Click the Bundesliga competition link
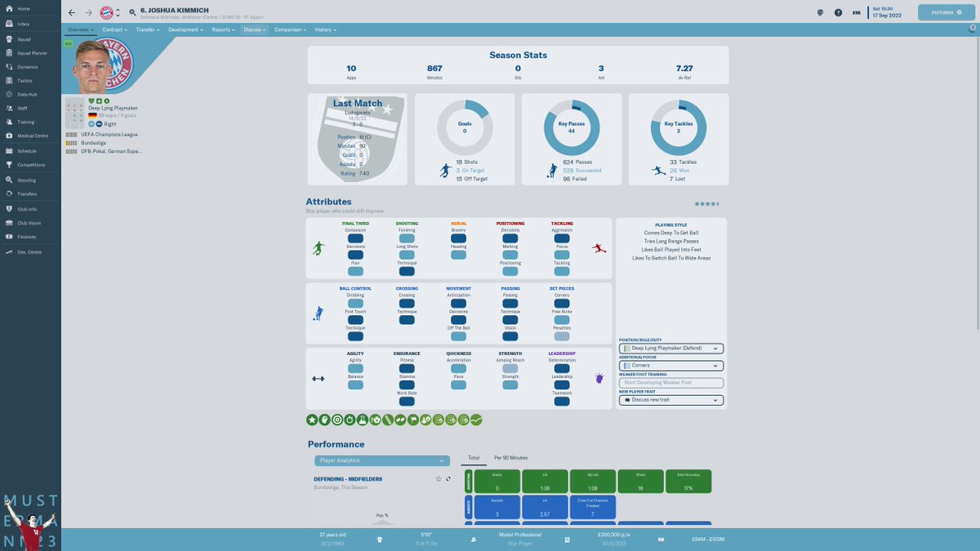This screenshot has width=980, height=551. pos(94,142)
